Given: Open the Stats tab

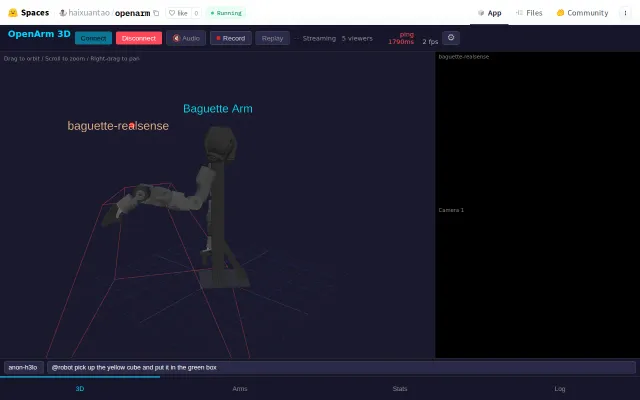Looking at the screenshot, I should (400, 389).
